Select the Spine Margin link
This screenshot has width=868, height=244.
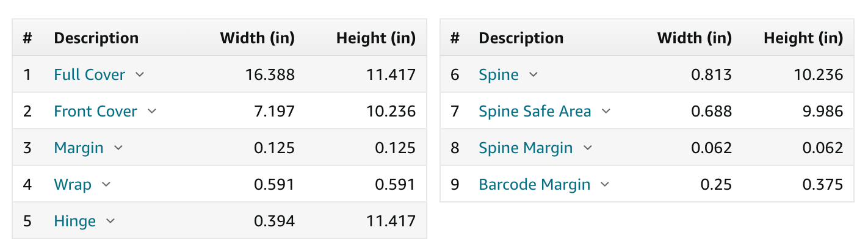(526, 148)
